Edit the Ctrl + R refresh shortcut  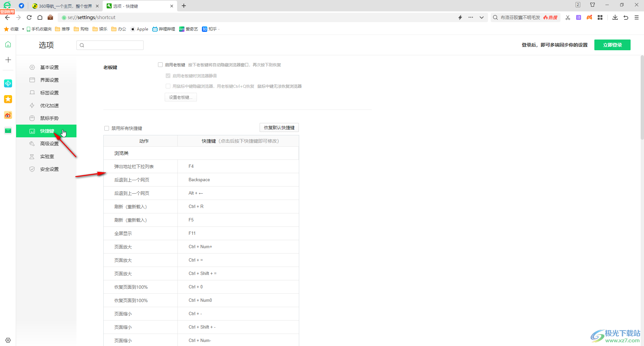238,207
